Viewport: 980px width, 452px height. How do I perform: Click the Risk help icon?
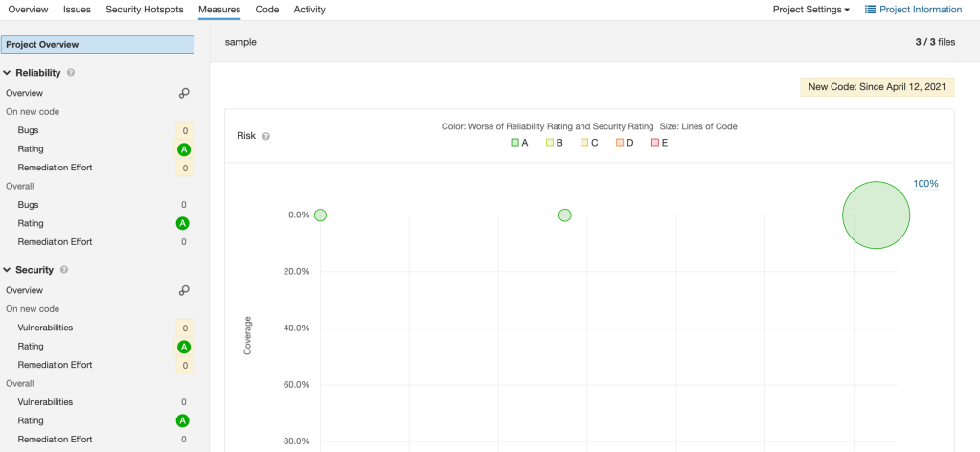[x=266, y=136]
